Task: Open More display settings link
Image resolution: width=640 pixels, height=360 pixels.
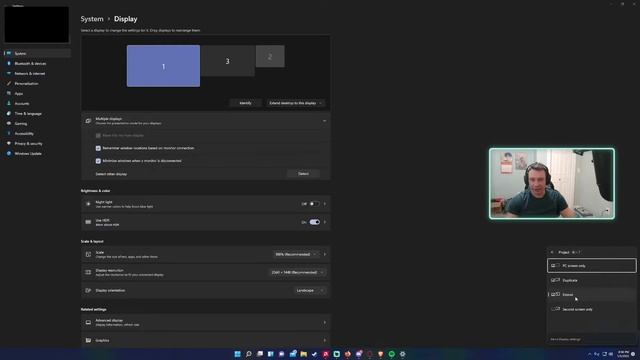Action: (565, 339)
